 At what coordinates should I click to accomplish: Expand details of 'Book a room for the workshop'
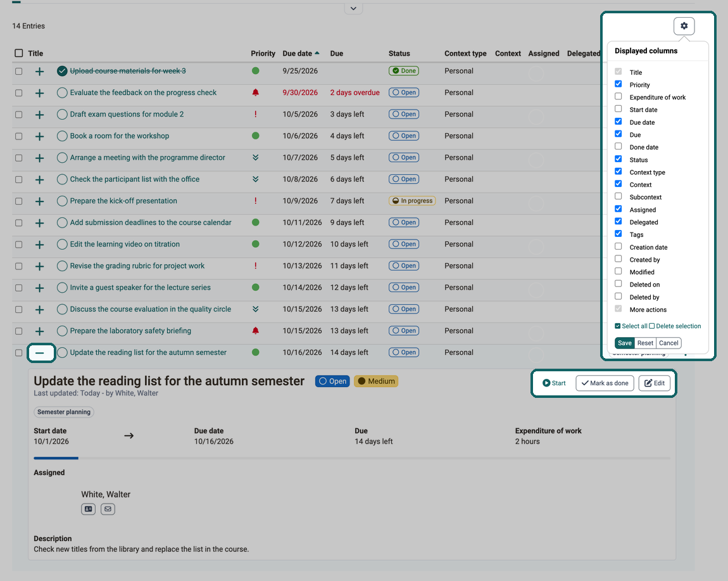coord(40,136)
